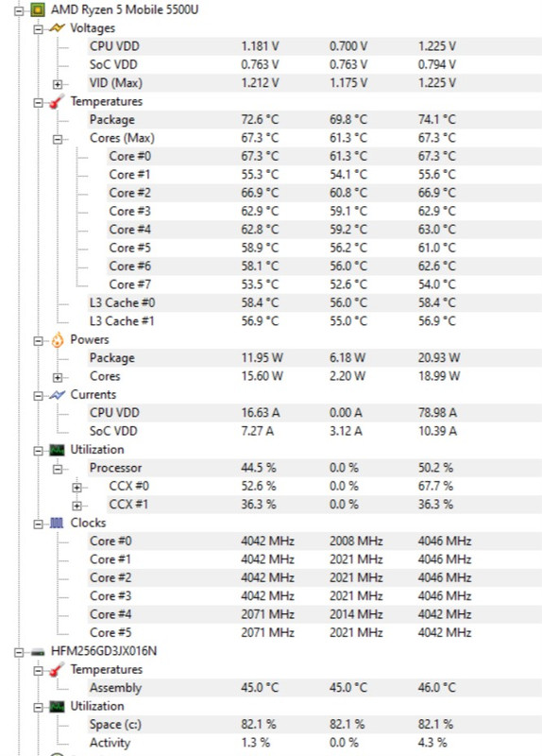Select the CPU VDD voltage row
Image resolution: width=542 pixels, height=756 pixels.
[x=314, y=46]
